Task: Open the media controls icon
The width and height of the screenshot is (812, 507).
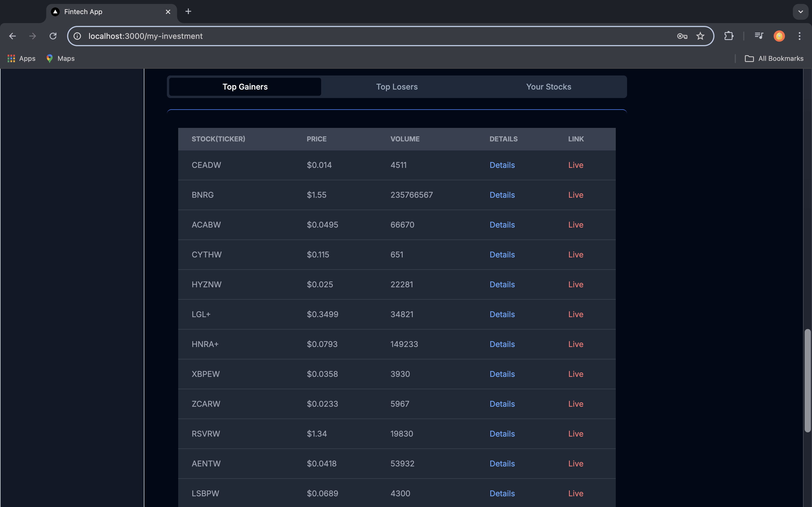Action: tap(759, 36)
